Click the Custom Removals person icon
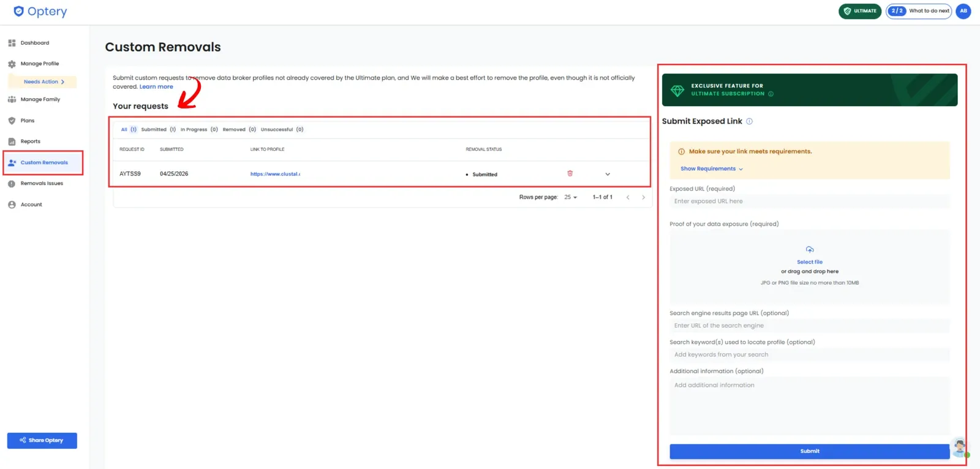Viewport: 980px width, 469px height. coord(12,162)
